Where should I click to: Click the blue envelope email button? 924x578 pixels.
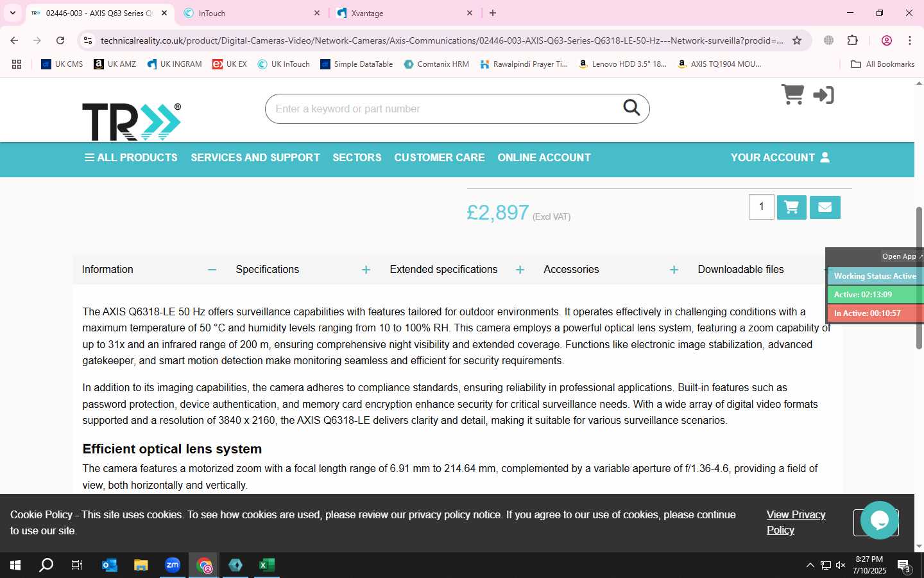coord(825,207)
